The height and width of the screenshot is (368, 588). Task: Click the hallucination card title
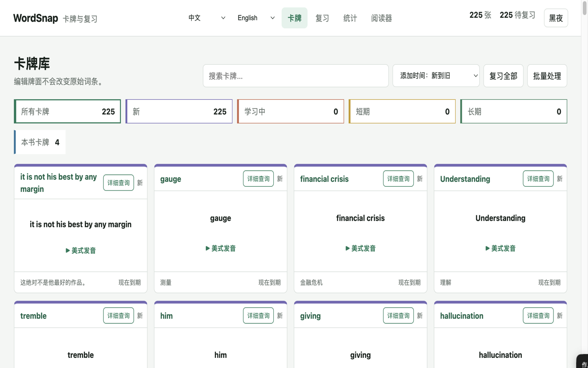[462, 316]
